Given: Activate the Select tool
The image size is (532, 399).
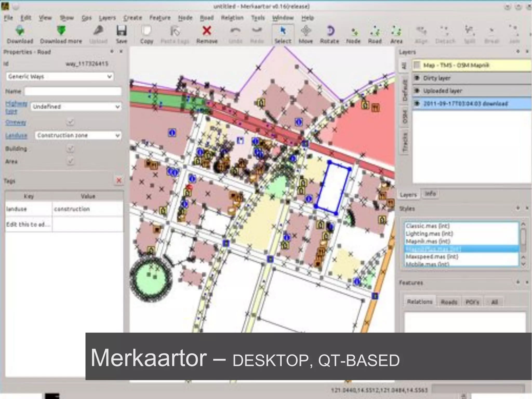Looking at the screenshot, I should point(283,35).
